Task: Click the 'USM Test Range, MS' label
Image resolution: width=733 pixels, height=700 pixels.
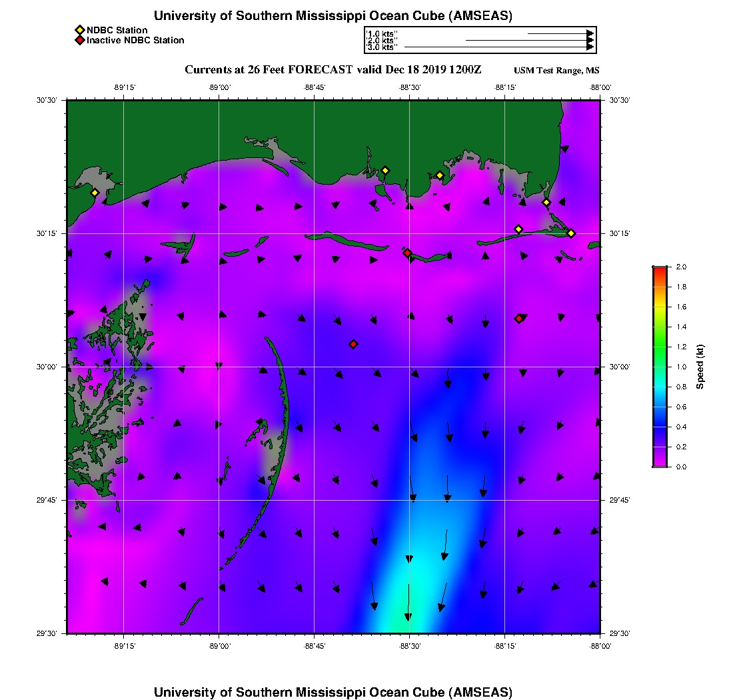Action: point(556,71)
